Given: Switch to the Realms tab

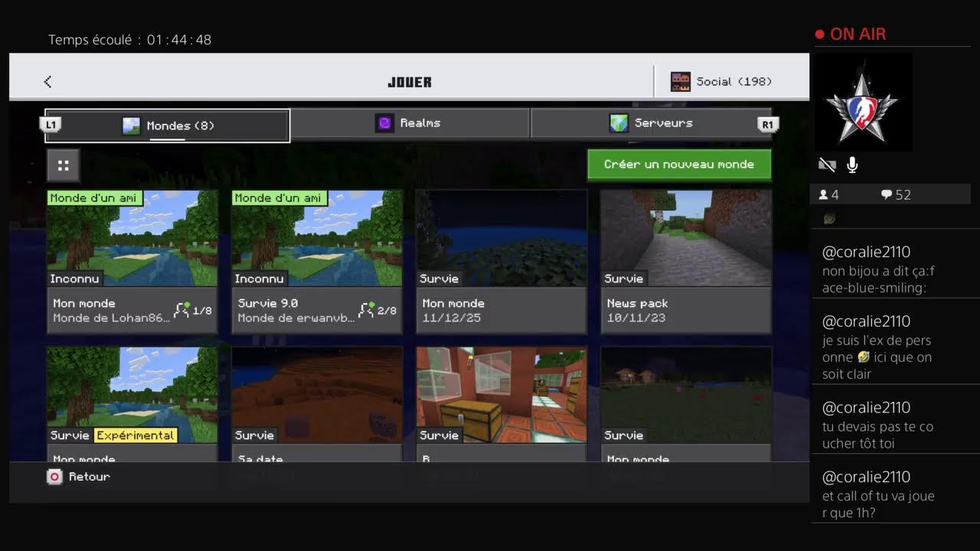Looking at the screenshot, I should pos(410,122).
